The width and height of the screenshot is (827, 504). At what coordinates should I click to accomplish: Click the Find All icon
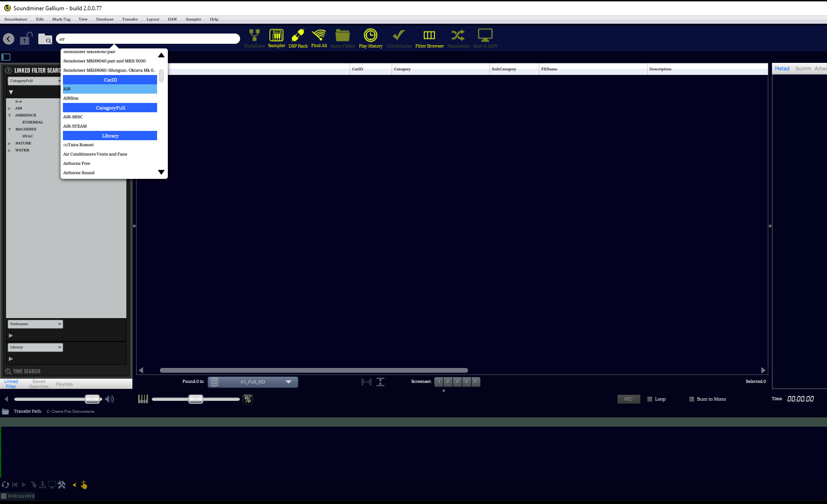319,36
